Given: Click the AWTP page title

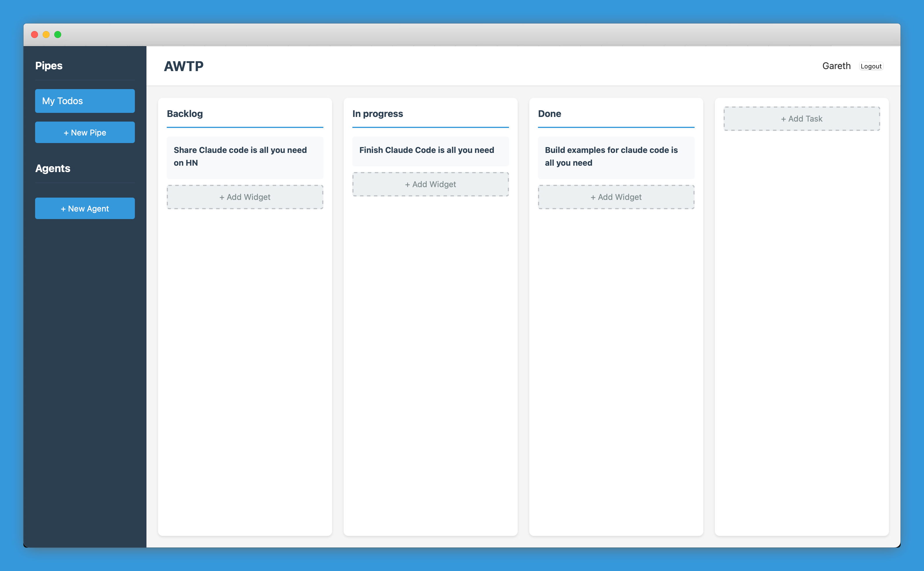Looking at the screenshot, I should pos(184,66).
